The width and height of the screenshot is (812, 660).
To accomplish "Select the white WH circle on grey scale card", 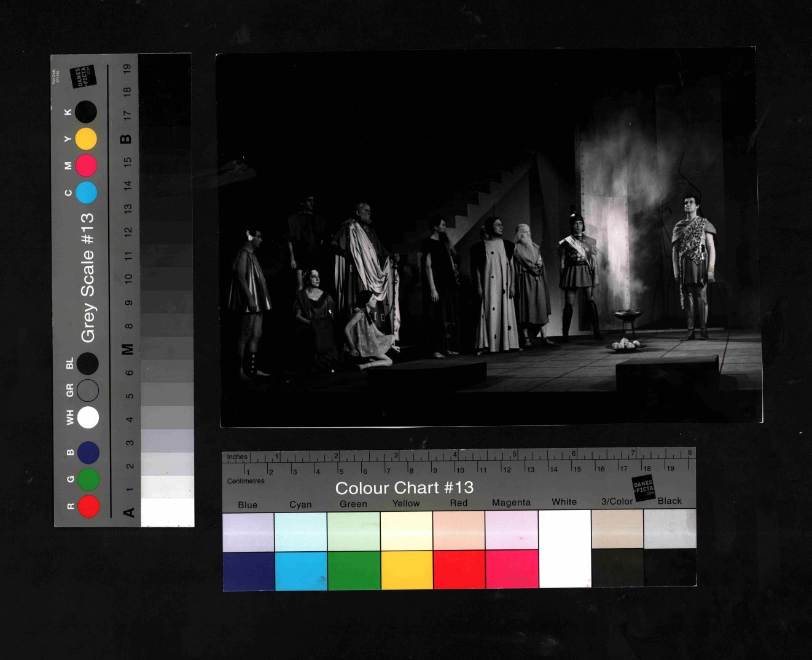I will tap(88, 417).
